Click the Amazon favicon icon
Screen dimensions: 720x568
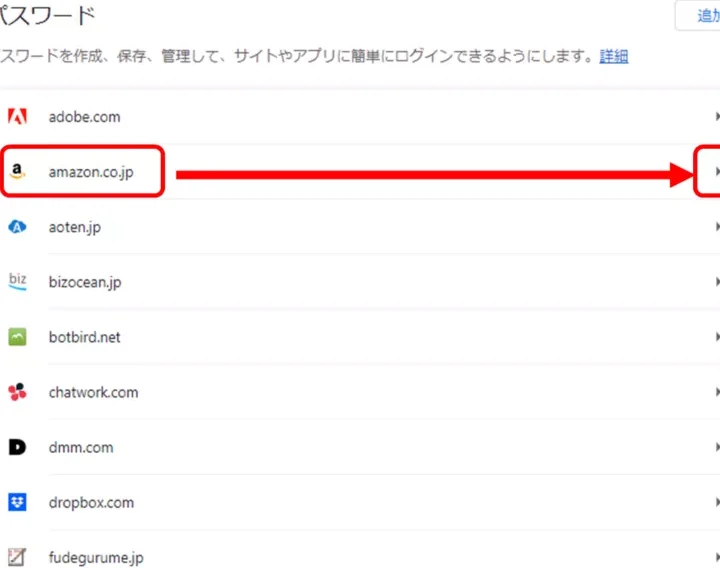pyautogui.click(x=17, y=172)
